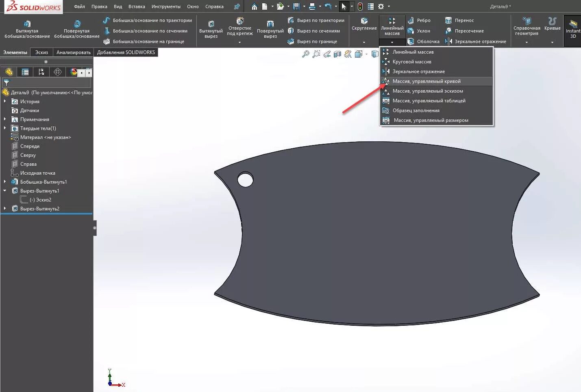Click the tree filter funnel icon
The image size is (581, 392).
(x=6, y=82)
